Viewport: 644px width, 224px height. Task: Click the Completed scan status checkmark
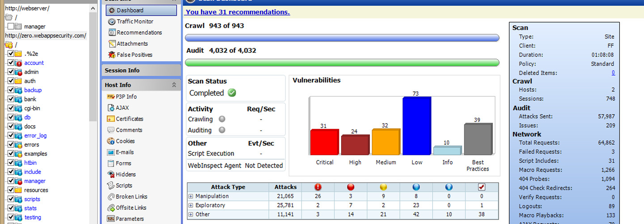pyautogui.click(x=232, y=93)
